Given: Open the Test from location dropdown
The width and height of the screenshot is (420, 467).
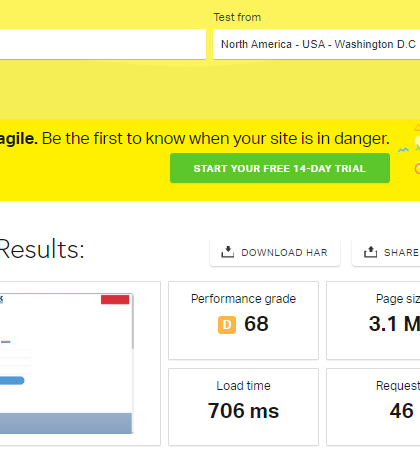Looking at the screenshot, I should (x=316, y=44).
